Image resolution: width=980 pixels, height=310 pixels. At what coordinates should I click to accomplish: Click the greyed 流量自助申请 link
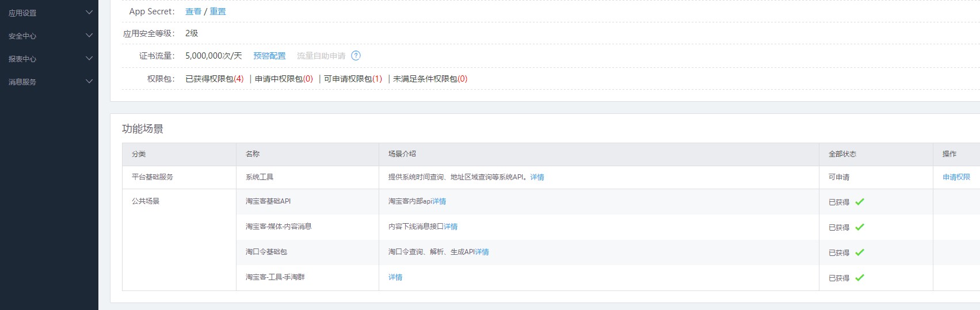coord(321,56)
